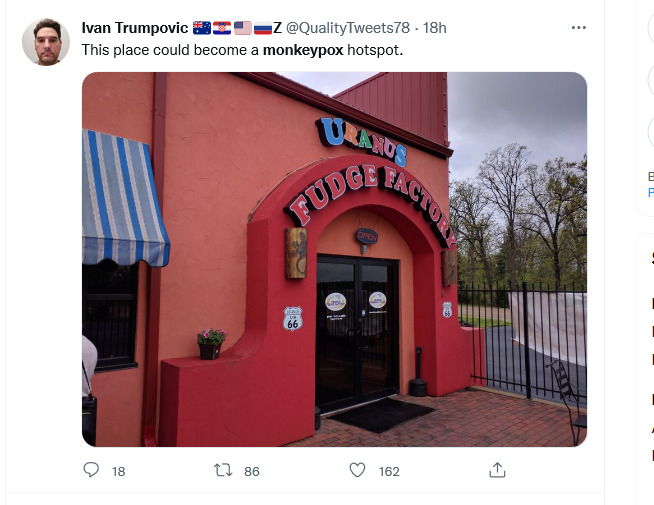Click the reply count 18
This screenshot has width=654, height=505.
118,471
